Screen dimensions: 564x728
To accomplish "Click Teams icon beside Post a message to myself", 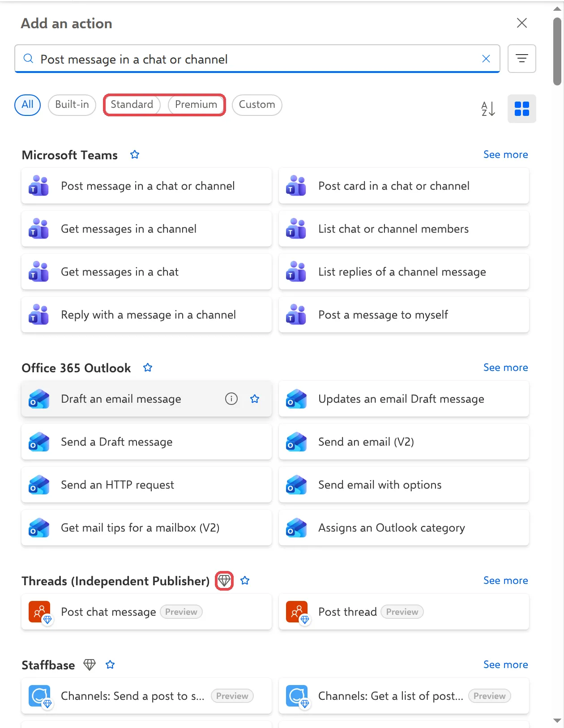I will (x=296, y=315).
